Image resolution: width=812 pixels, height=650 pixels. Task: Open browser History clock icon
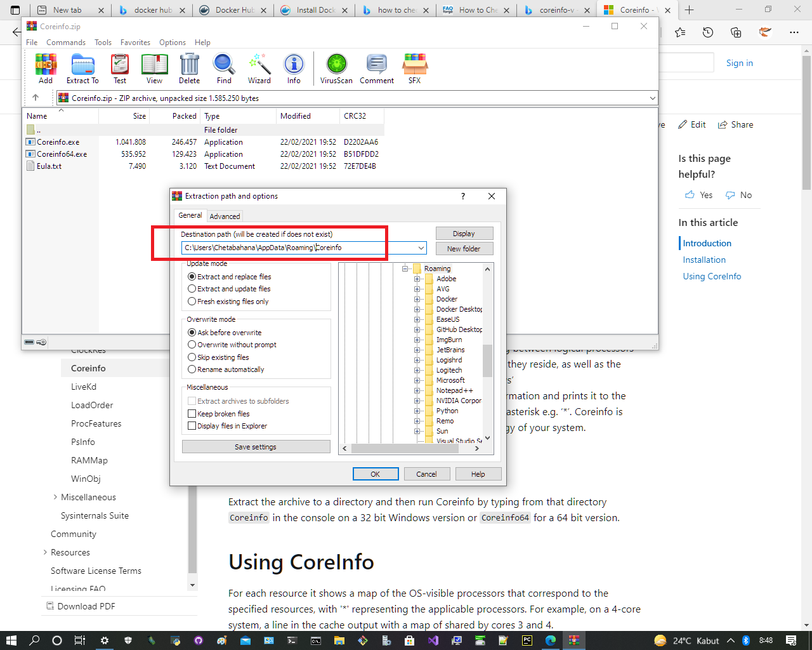click(x=708, y=32)
